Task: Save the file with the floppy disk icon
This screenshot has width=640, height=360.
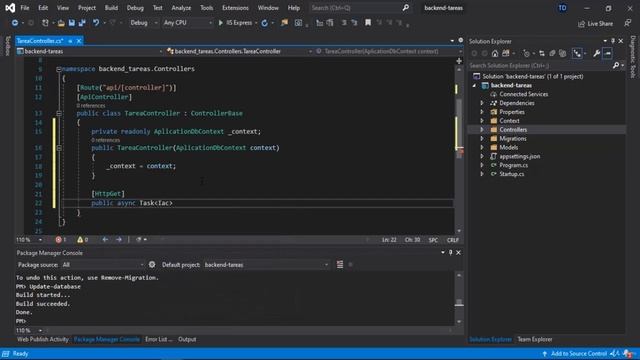Action: (71, 23)
